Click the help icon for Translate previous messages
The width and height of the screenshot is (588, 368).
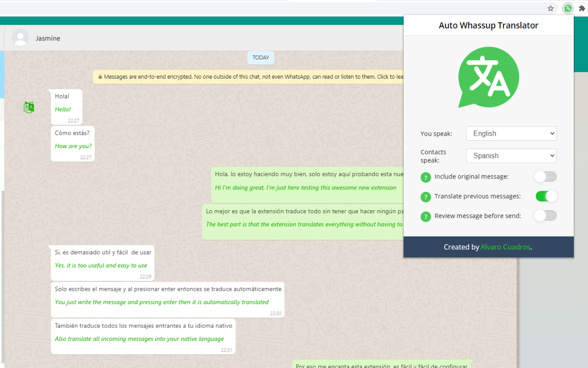(x=425, y=196)
